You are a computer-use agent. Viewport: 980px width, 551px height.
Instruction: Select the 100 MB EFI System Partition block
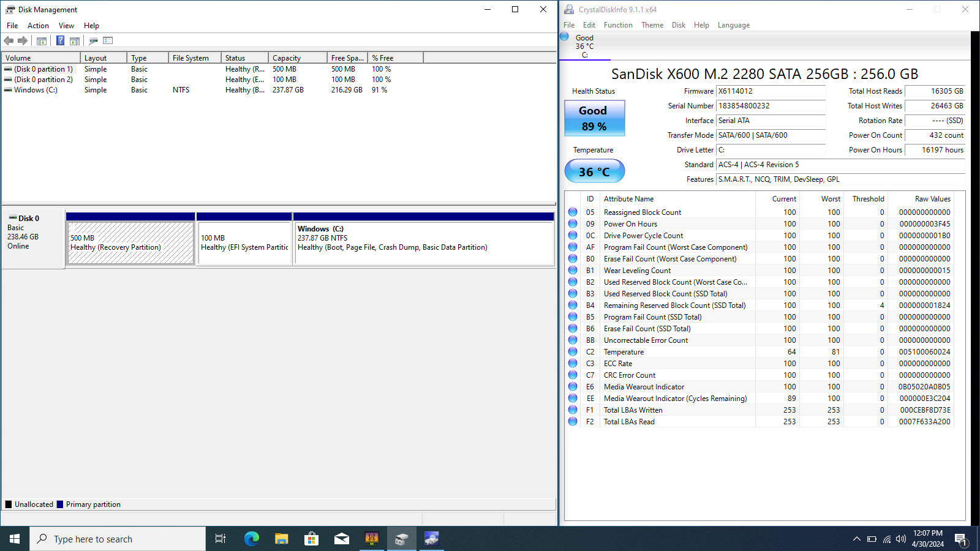pyautogui.click(x=244, y=243)
